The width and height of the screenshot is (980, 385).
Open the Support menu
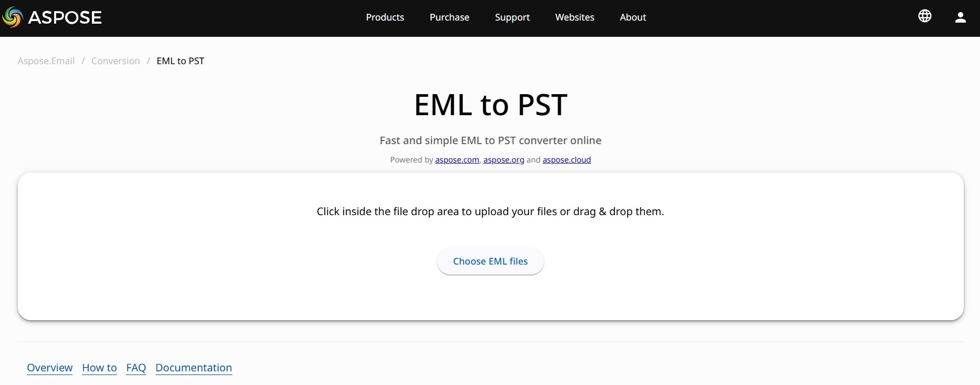512,17
